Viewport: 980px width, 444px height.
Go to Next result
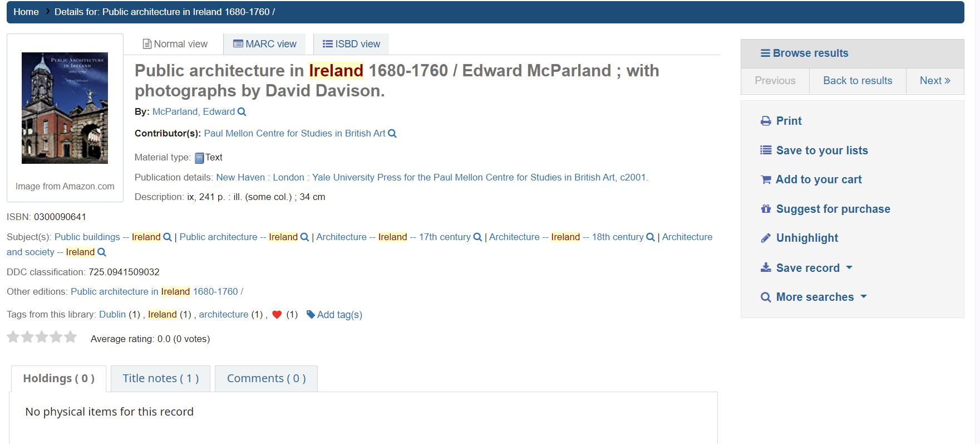click(x=935, y=81)
